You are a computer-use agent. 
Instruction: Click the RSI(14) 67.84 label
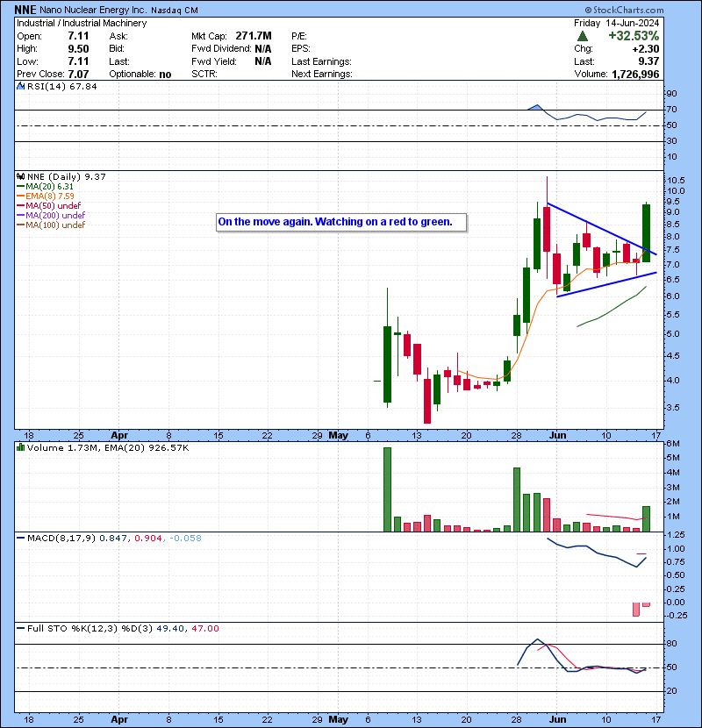click(x=61, y=86)
